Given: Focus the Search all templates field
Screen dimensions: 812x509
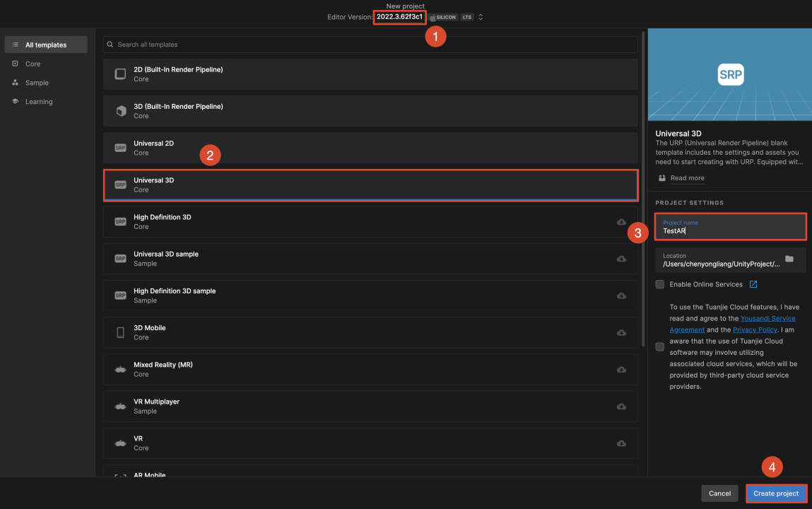Looking at the screenshot, I should [x=370, y=45].
